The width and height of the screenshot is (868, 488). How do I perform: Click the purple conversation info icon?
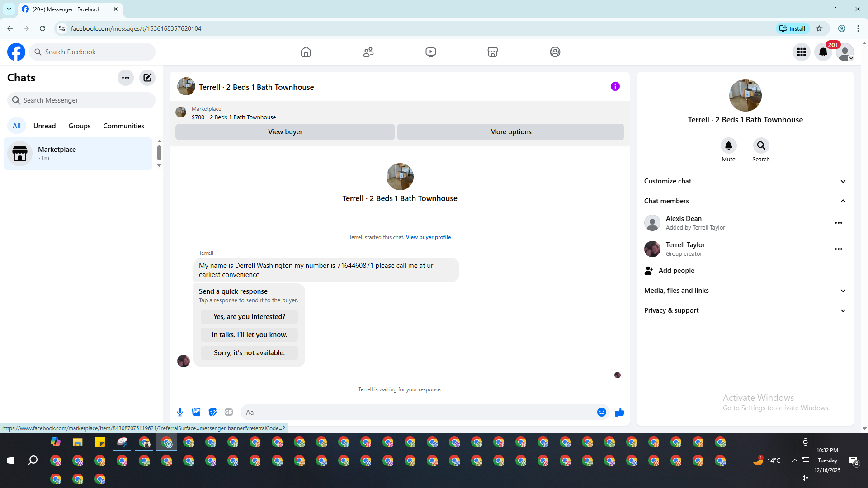615,86
